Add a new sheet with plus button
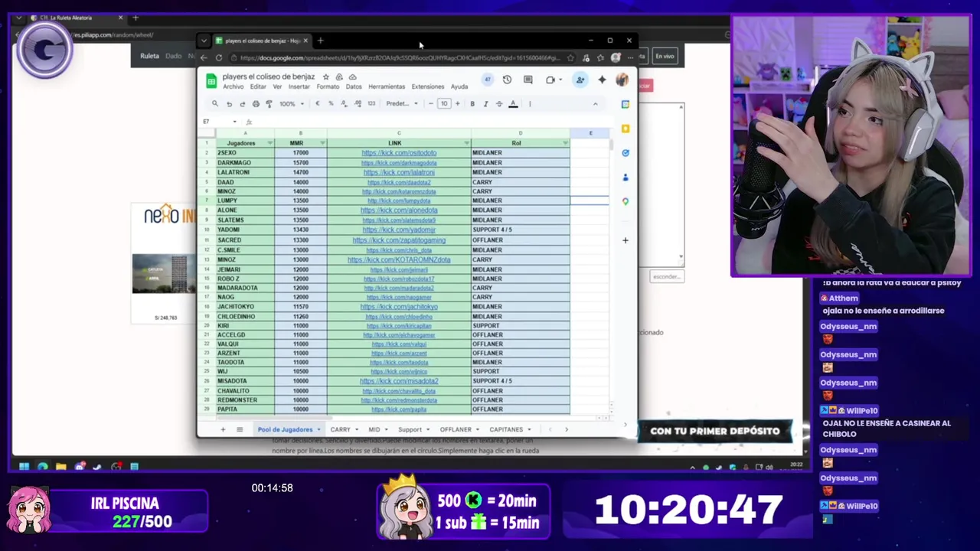Viewport: 980px width, 551px height. pos(223,429)
